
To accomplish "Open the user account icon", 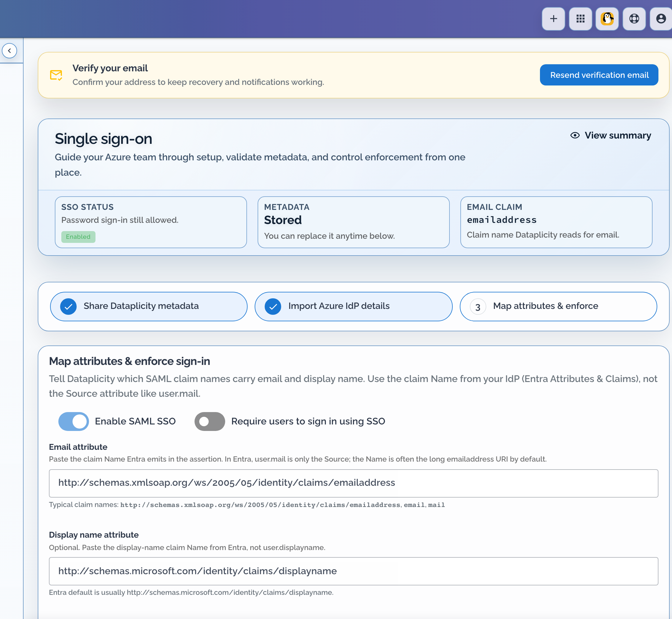I will pyautogui.click(x=661, y=19).
